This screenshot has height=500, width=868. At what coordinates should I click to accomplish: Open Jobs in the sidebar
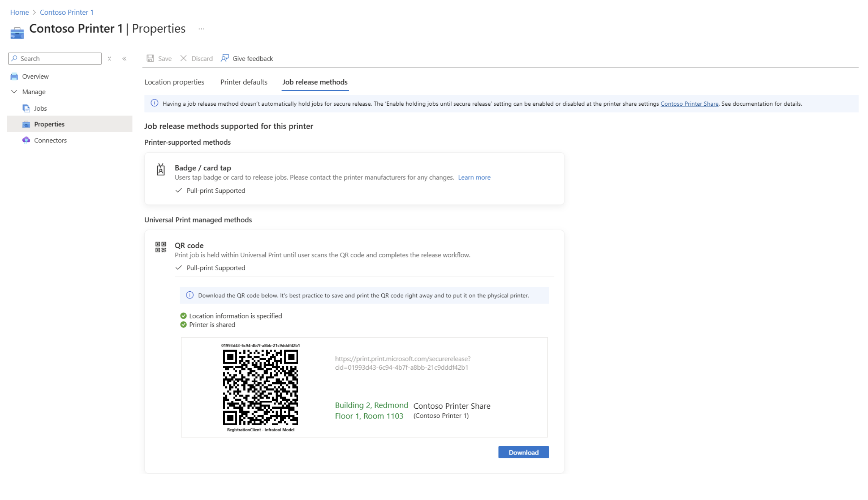(x=40, y=108)
